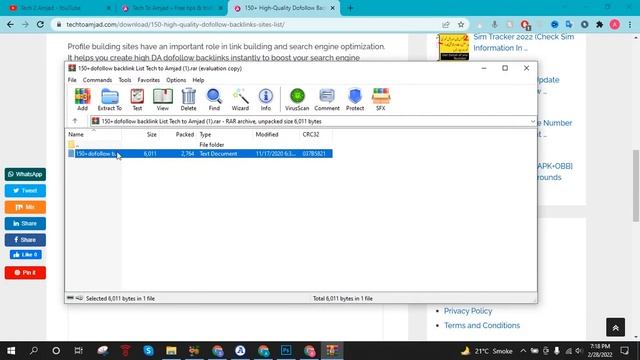Switch to the Tech To Amjad second tab

tap(171, 8)
